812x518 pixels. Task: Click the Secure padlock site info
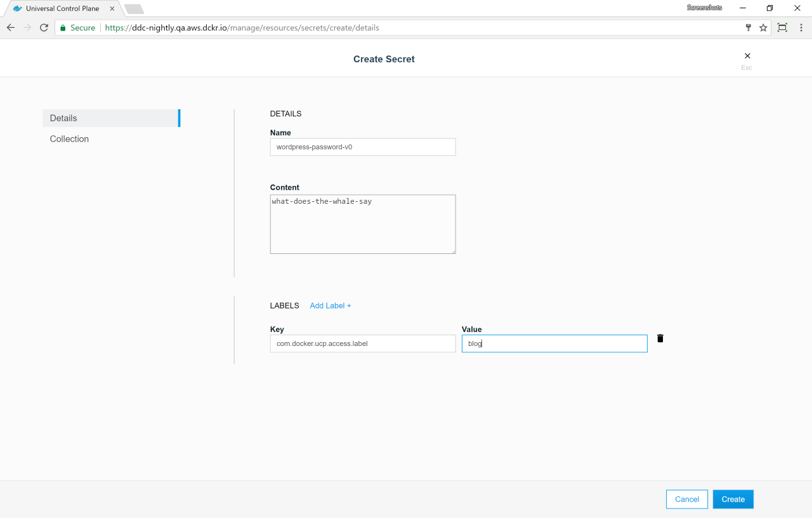[77, 28]
